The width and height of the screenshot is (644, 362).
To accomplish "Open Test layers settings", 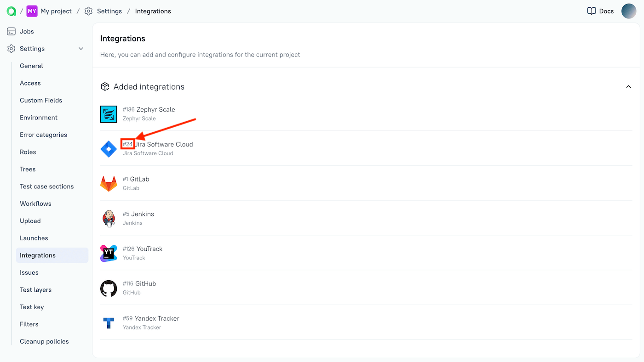I will tap(35, 290).
